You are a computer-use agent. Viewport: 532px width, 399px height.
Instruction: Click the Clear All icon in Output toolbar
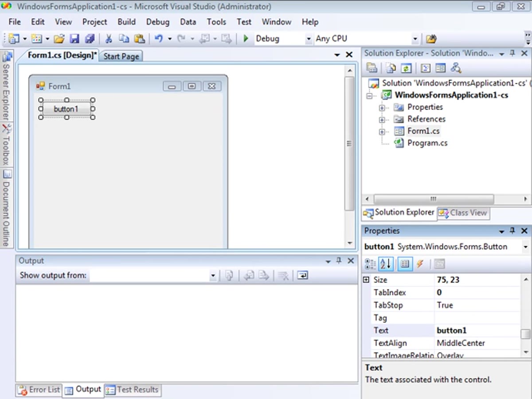click(284, 275)
